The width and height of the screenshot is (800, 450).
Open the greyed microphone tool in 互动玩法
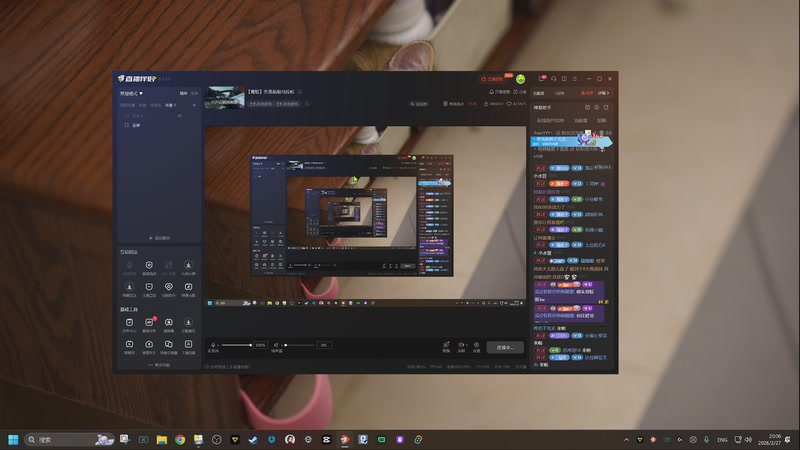point(130,267)
